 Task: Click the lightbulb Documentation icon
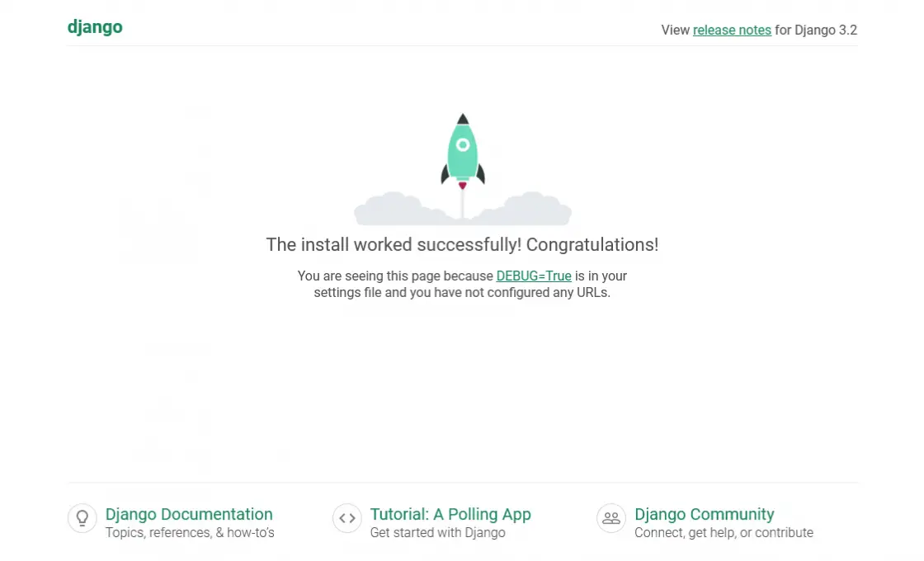pos(82,519)
